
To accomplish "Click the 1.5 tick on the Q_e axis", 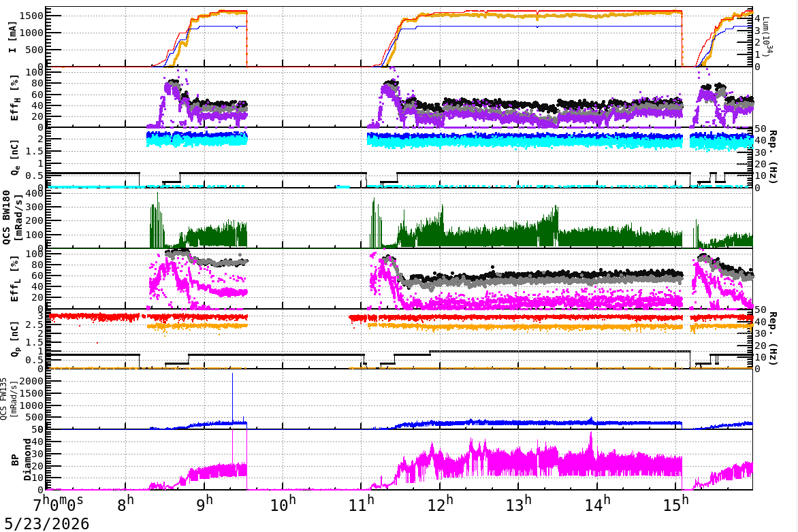I will [x=35, y=151].
